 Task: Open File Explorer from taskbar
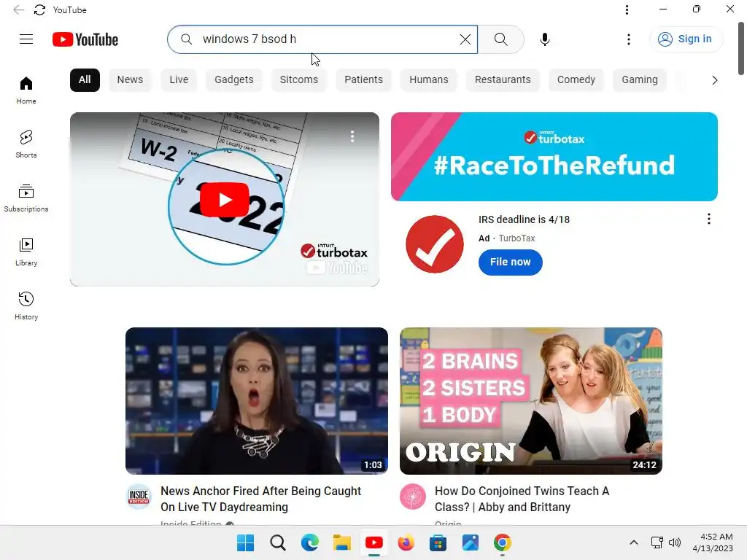(x=342, y=542)
